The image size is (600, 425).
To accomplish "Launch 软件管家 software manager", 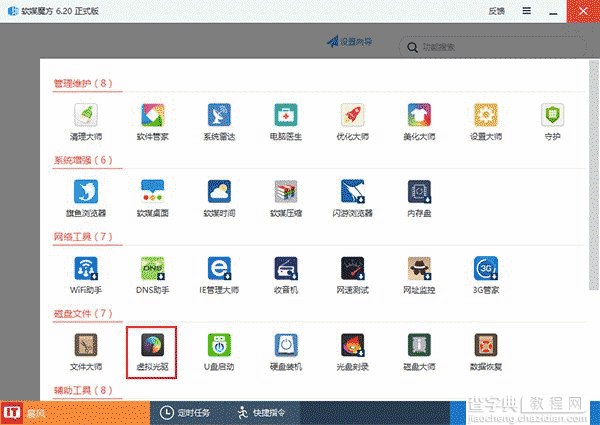I will (152, 122).
